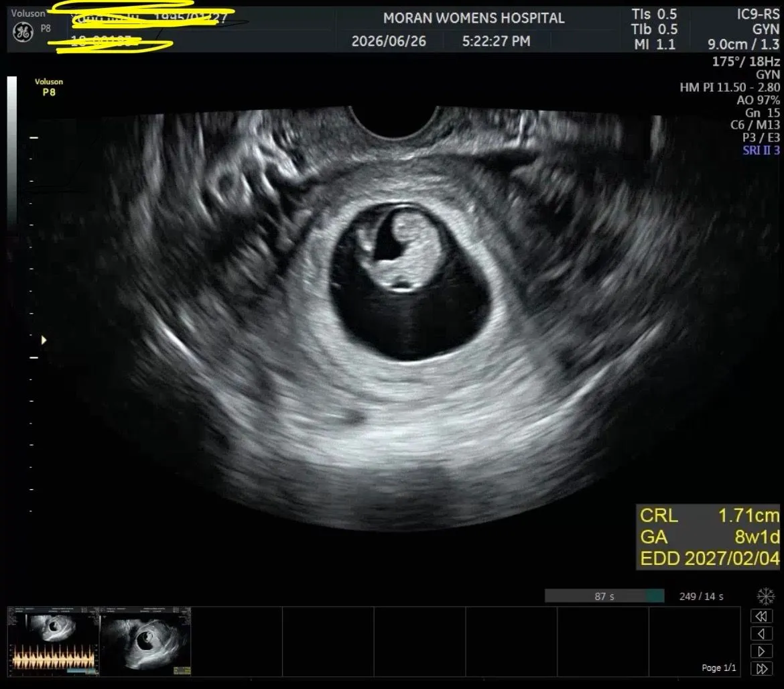
Task: Select the EDD 2027/02/04 result line
Action: coord(709,558)
